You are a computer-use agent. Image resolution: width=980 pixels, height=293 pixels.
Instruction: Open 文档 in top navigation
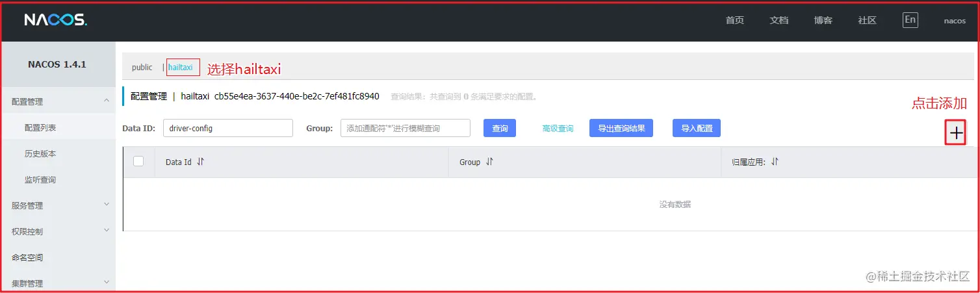779,20
